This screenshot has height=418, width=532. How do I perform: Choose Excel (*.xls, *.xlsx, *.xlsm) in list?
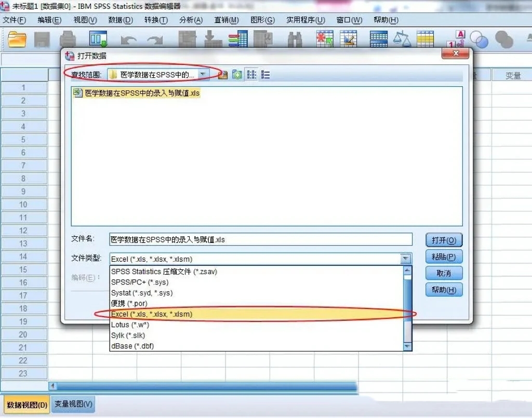(256, 314)
